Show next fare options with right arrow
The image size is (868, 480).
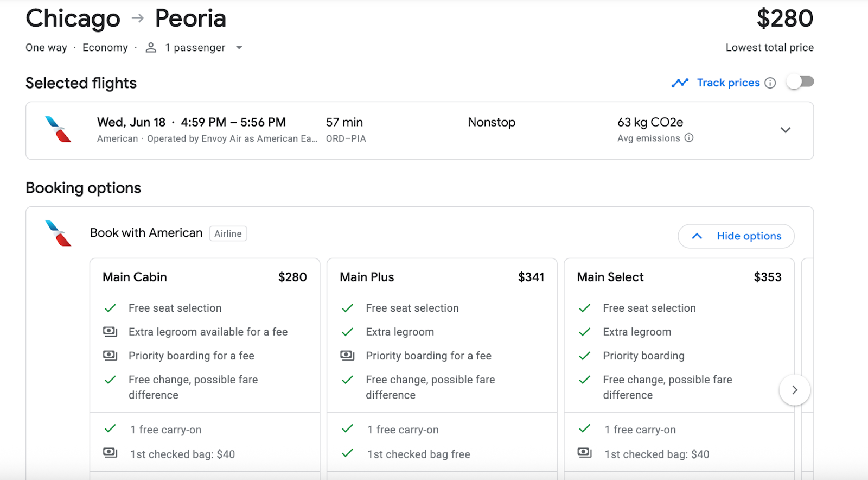point(795,390)
